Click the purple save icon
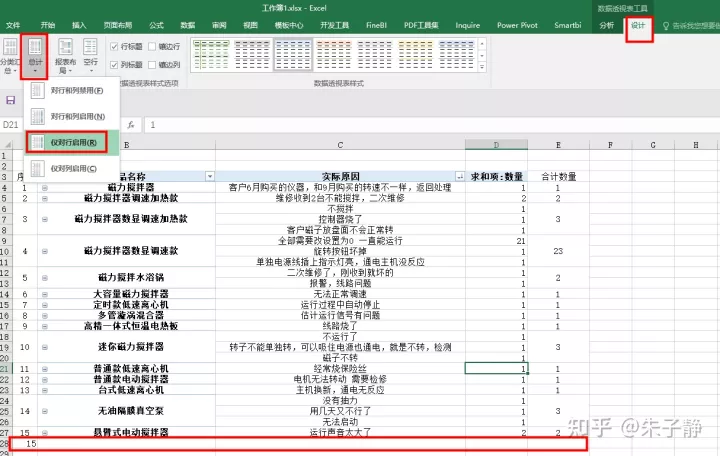This screenshot has height=456, width=720. 11,100
